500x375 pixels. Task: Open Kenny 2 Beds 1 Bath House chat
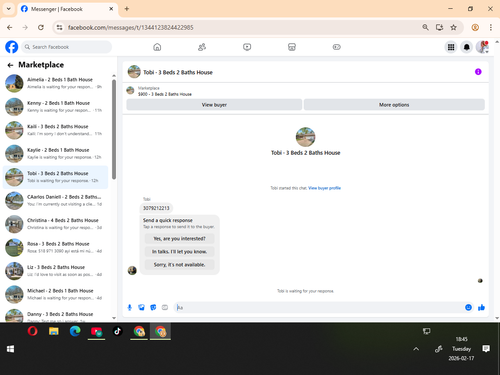(x=55, y=107)
